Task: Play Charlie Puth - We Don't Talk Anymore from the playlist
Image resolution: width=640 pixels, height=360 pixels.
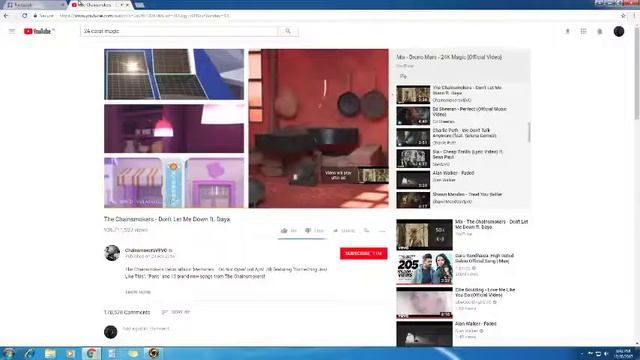Action: [464, 133]
